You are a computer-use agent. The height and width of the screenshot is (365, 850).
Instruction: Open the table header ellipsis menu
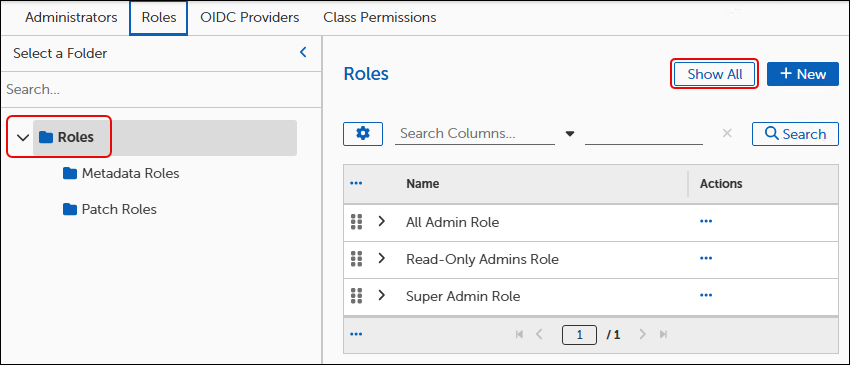(x=356, y=183)
